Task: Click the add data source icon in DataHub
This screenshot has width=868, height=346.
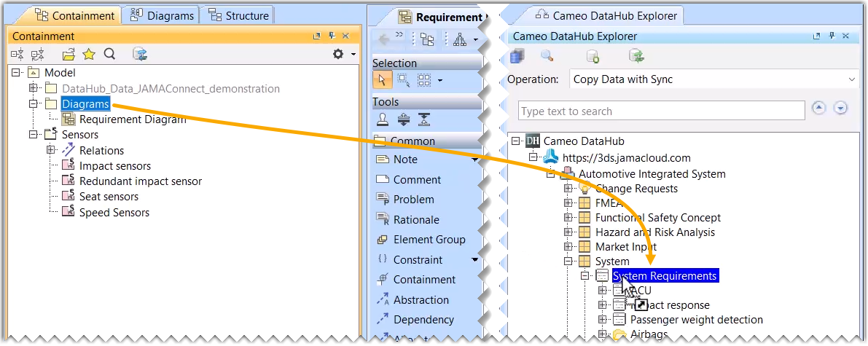Action: (x=593, y=55)
